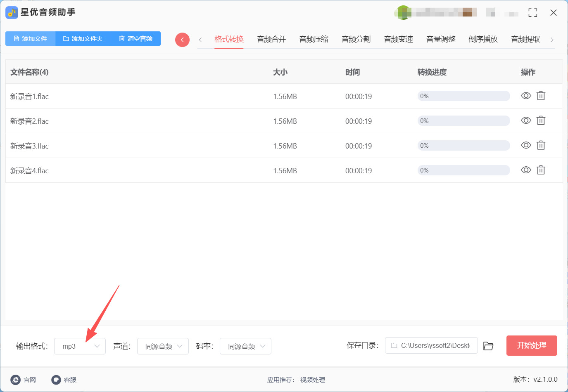The height and width of the screenshot is (392, 568).
Task: Preview 新录音1.flac with eye icon
Action: (x=526, y=96)
